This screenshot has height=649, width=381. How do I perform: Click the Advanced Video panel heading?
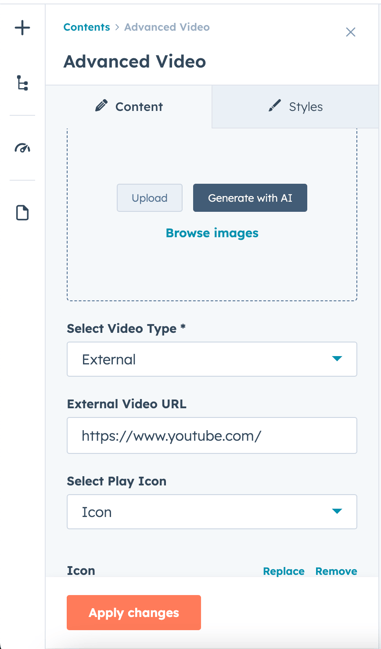point(134,62)
